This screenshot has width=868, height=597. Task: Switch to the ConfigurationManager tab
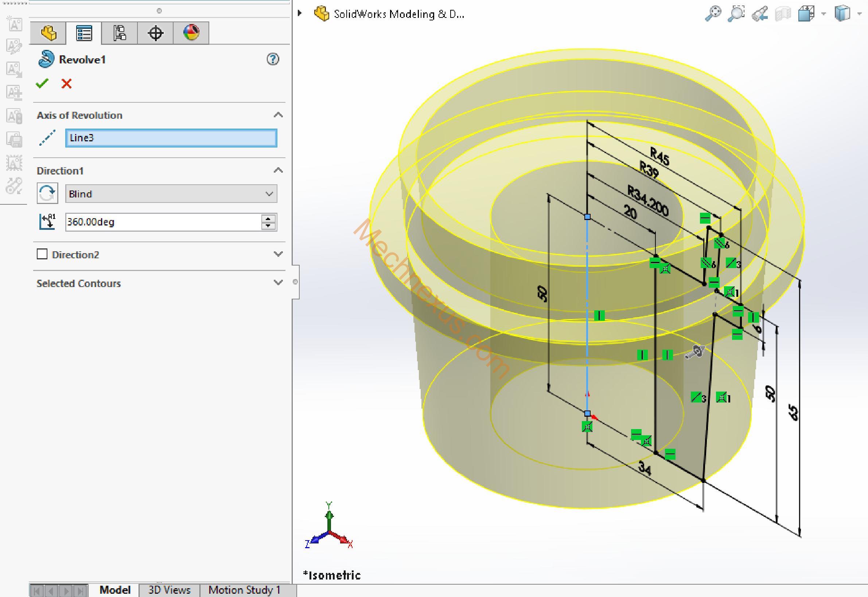pyautogui.click(x=120, y=33)
